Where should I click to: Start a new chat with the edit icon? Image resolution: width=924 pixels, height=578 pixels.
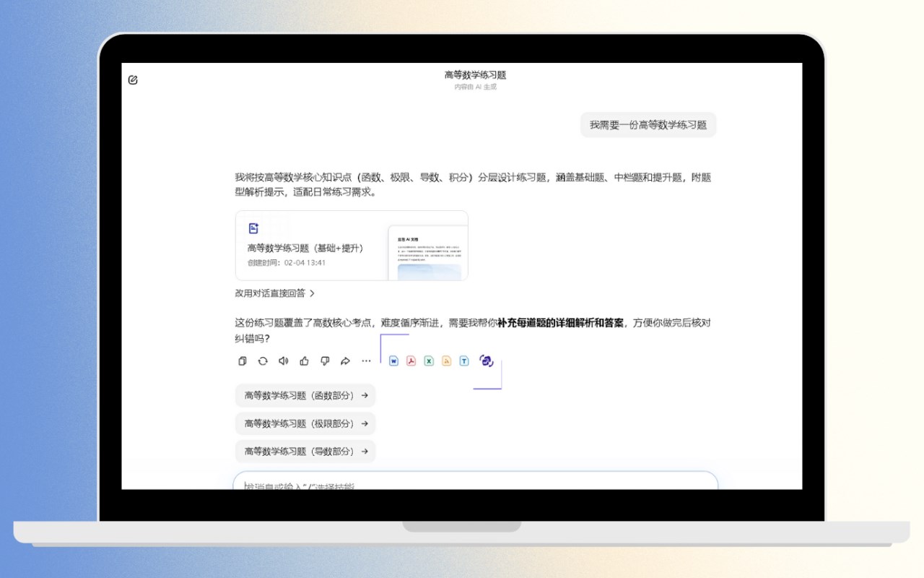tap(133, 79)
